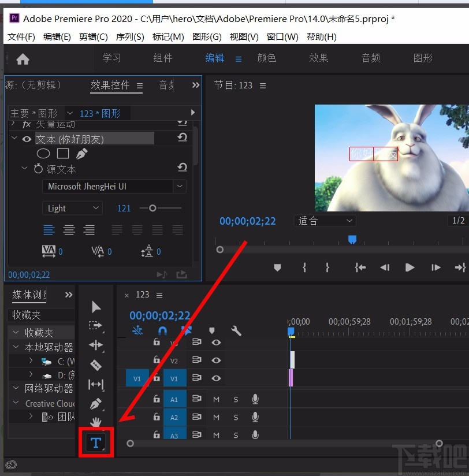This screenshot has height=476, width=469.
Task: Solo audio track A2
Action: tap(236, 418)
